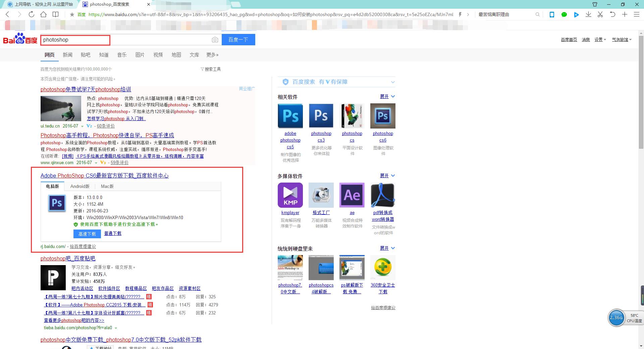Open the 百度首页 link
644x349 pixels.
coord(569,40)
